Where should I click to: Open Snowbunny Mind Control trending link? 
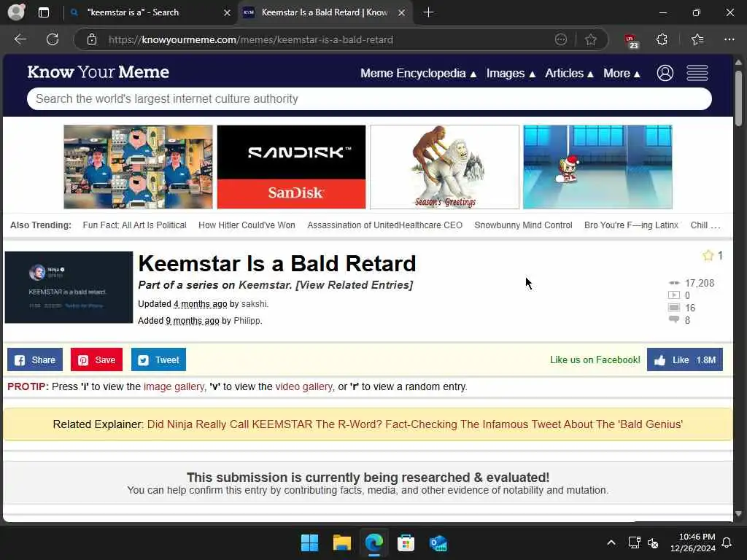tap(523, 225)
